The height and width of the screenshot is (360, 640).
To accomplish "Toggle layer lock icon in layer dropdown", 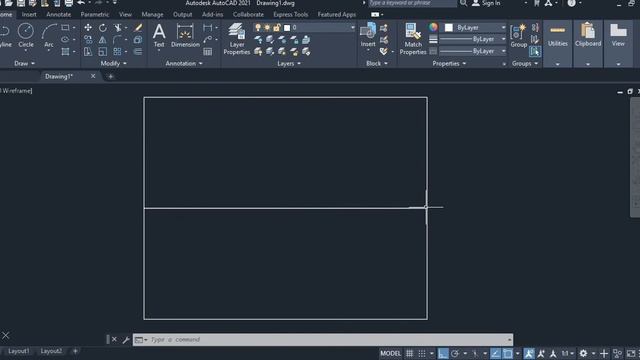I will pyautogui.click(x=276, y=28).
